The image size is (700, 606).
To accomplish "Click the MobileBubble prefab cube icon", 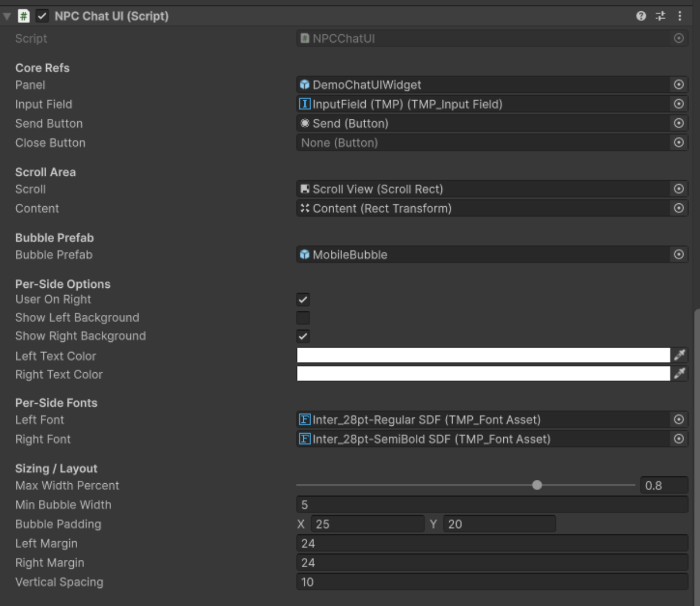I will [x=304, y=254].
